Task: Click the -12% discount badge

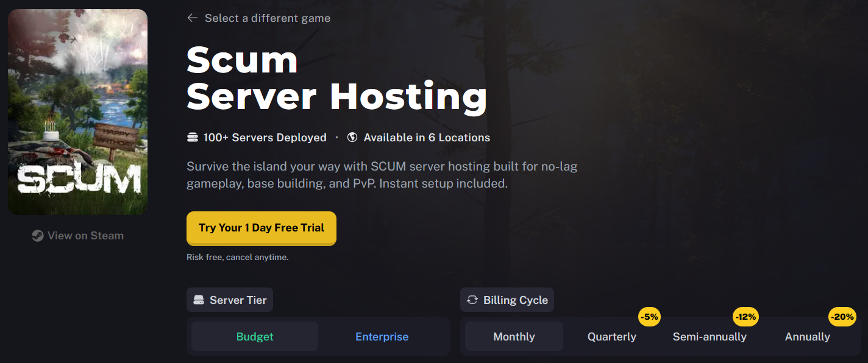Action: [745, 317]
